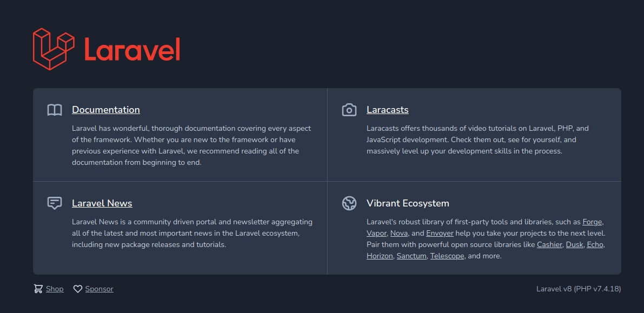
Task: Follow the Vapor link
Action: (376, 234)
